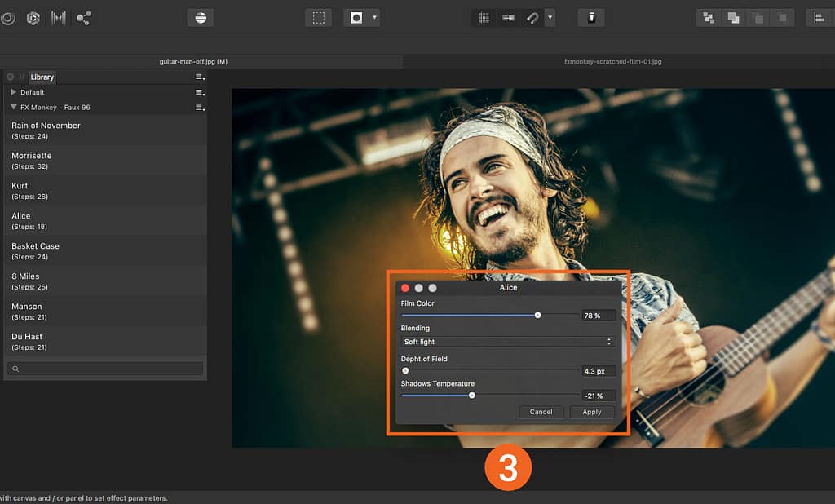This screenshot has height=504, width=835.
Task: Open the Library panel preferences hamburger icon
Action: tap(197, 77)
